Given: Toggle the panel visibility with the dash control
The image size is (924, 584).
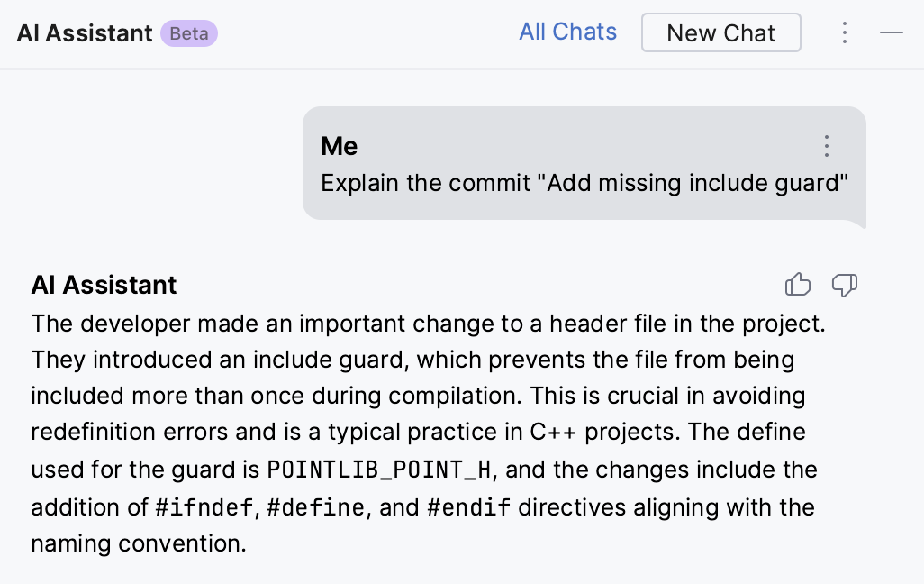Looking at the screenshot, I should click(892, 32).
